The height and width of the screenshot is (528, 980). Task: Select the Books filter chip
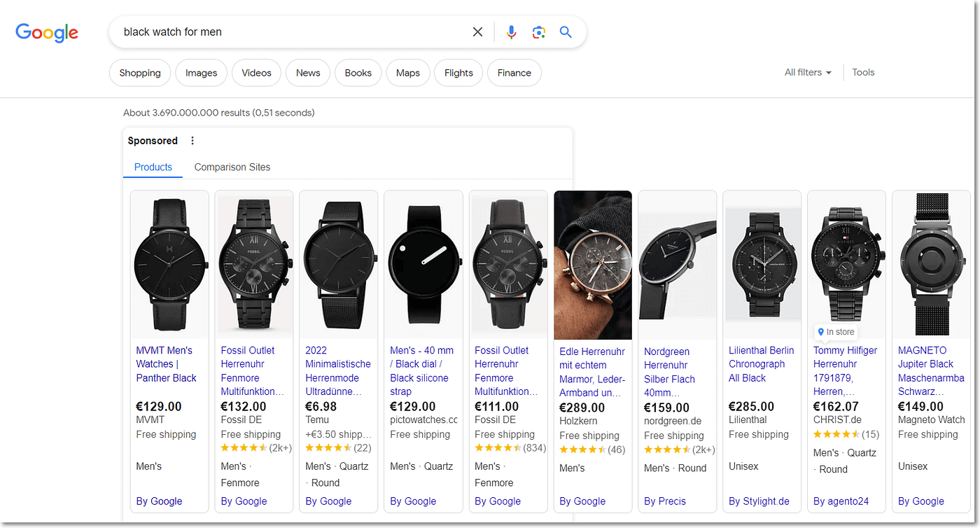pyautogui.click(x=358, y=73)
